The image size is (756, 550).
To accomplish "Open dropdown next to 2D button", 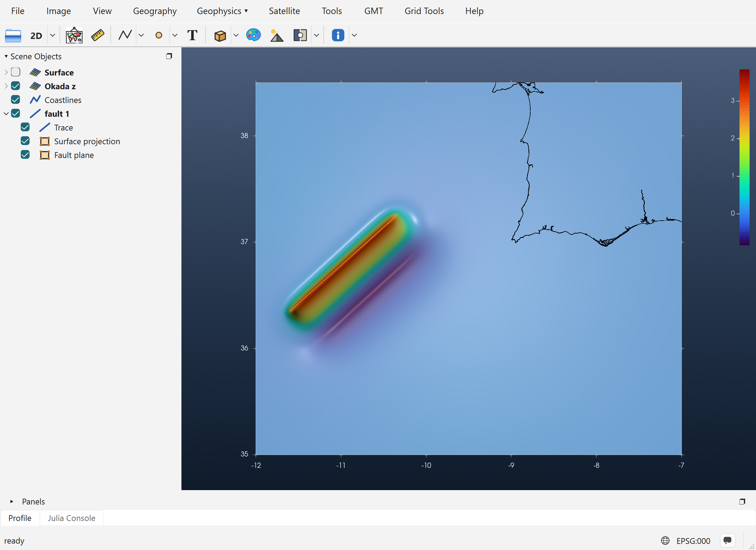I will 53,35.
